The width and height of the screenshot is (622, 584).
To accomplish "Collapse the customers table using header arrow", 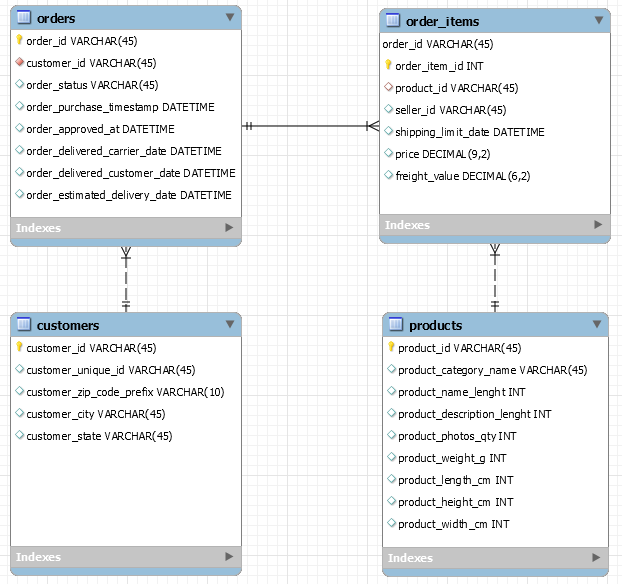I will click(x=230, y=324).
